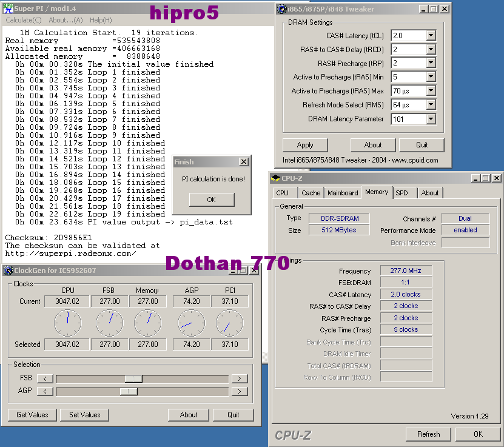
Task: Expand Active to Precharge (tRAS) Min dropdown
Action: (x=431, y=77)
